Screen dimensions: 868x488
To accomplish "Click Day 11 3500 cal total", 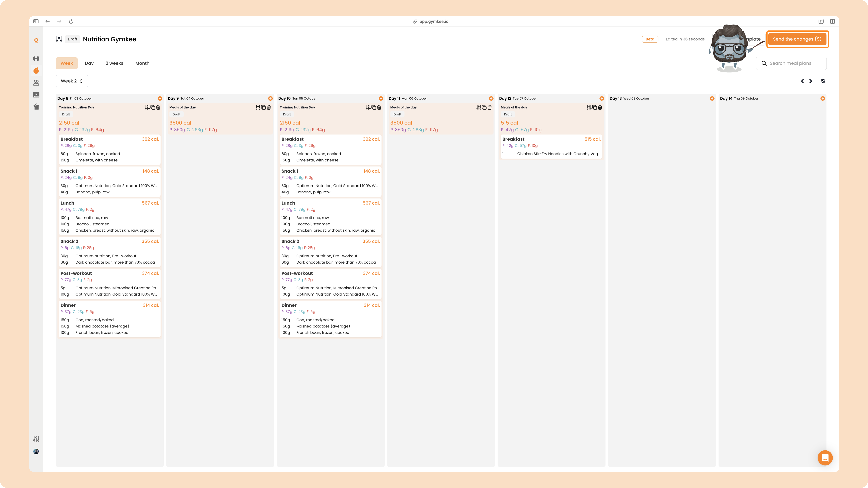I will 401,123.
